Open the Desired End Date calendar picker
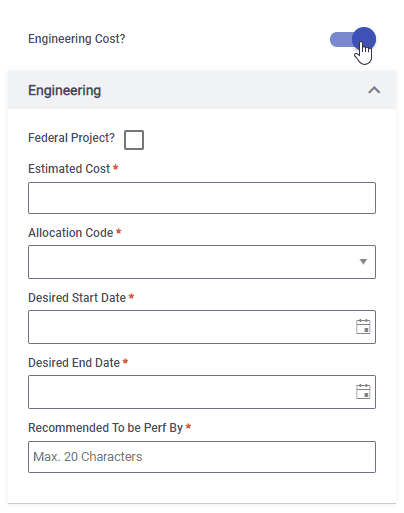This screenshot has height=513, width=404. tap(363, 391)
